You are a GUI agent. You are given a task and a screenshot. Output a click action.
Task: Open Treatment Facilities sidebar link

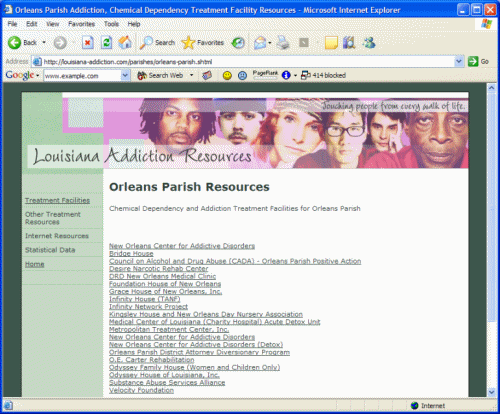click(x=57, y=200)
